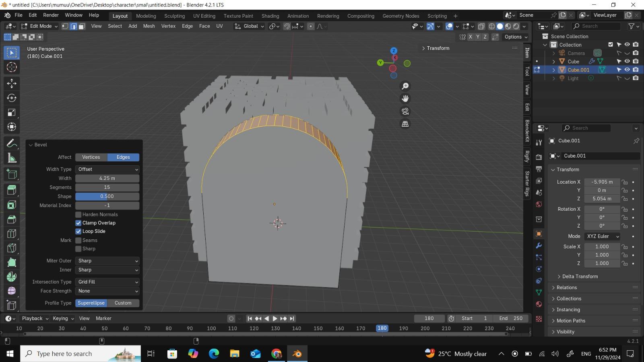Image resolution: width=644 pixels, height=362 pixels.
Task: Toggle camera view icon in viewport
Action: point(405,111)
